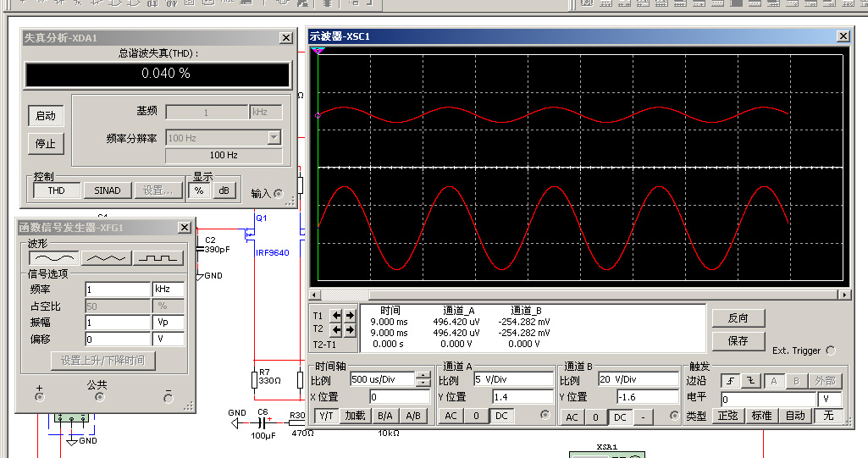Click the T1 cursor marker atop display
Screen dimensions: 868x458
318,51
